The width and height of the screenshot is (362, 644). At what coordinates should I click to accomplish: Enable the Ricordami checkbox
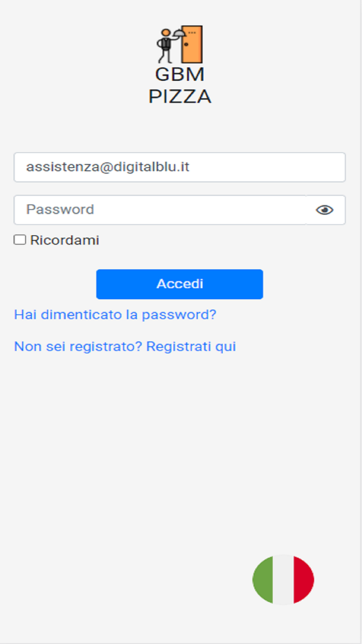click(x=20, y=240)
